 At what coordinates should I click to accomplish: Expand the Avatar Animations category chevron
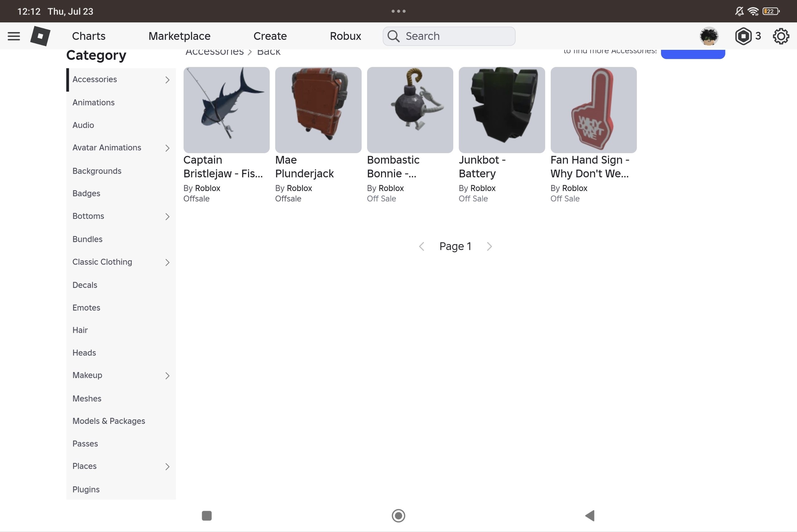pos(167,148)
